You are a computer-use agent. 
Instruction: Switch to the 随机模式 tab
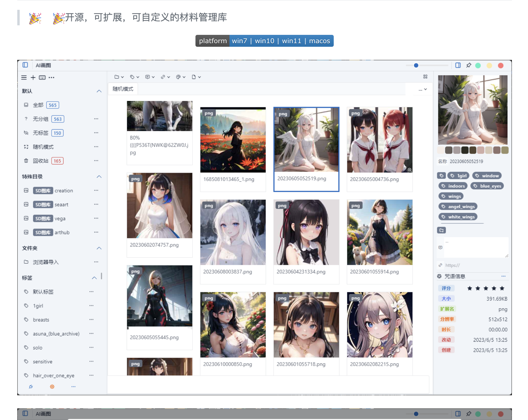(x=123, y=89)
